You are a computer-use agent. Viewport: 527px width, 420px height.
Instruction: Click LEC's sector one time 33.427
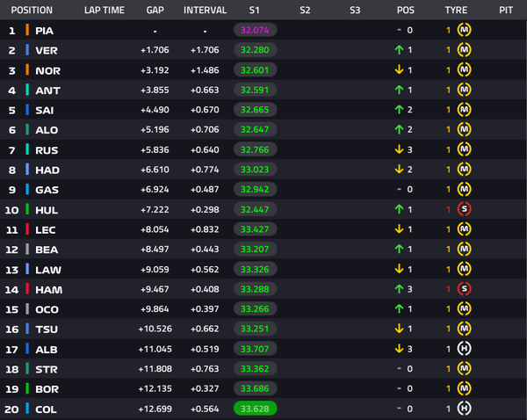[255, 229]
